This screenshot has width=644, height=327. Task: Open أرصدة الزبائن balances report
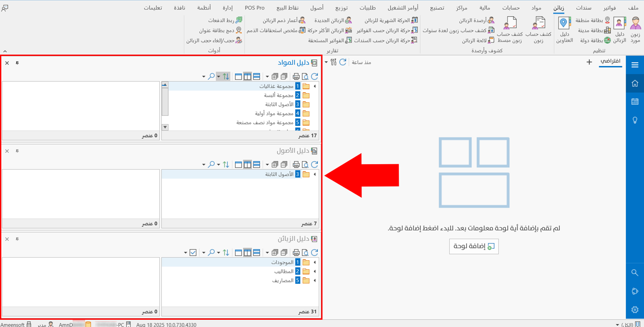477,20
